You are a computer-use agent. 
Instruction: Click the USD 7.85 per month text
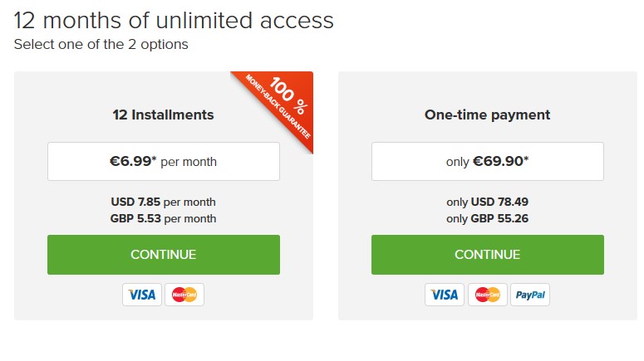pos(164,202)
